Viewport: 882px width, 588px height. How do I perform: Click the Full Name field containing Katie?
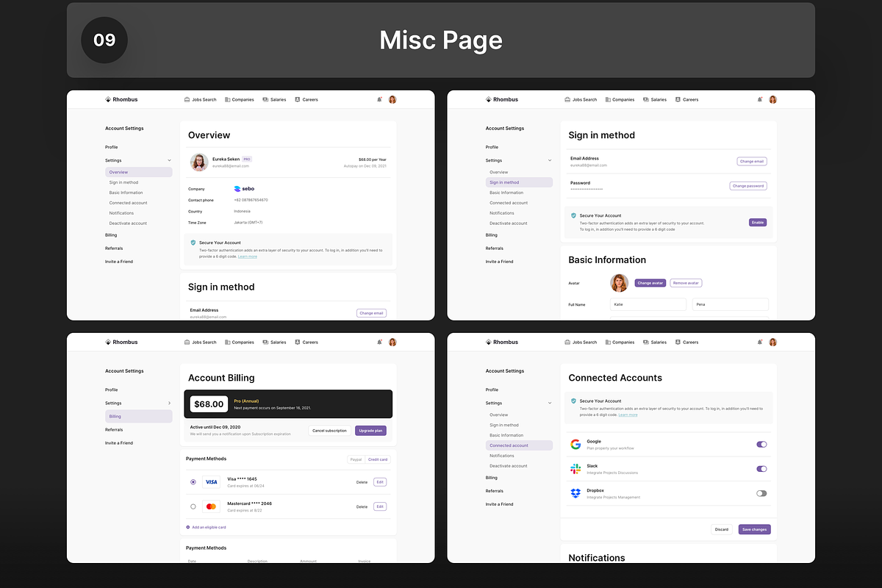coord(648,304)
